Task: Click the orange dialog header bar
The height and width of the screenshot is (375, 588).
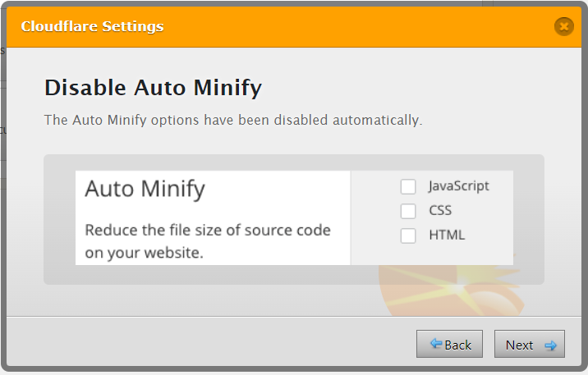Action: [294, 27]
